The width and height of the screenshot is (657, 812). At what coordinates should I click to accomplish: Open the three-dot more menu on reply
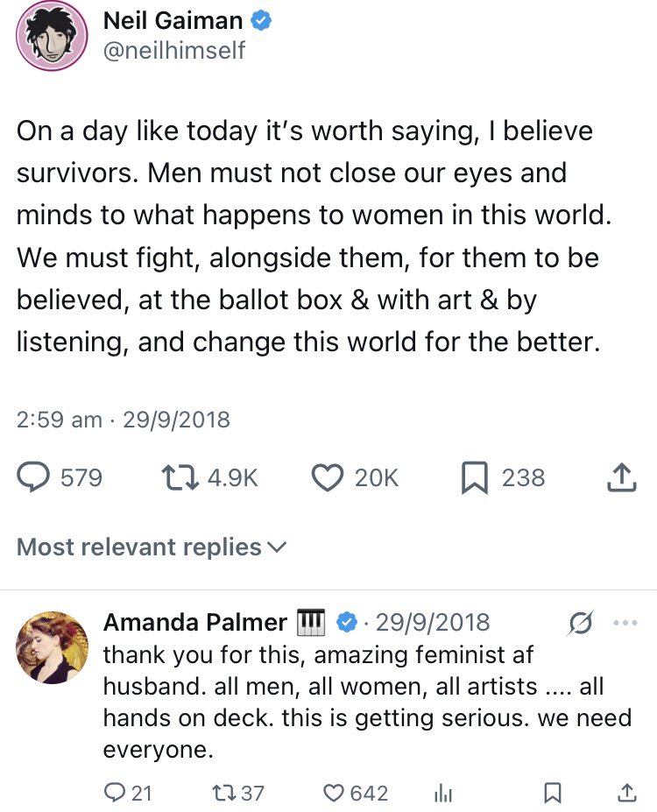pos(625,623)
